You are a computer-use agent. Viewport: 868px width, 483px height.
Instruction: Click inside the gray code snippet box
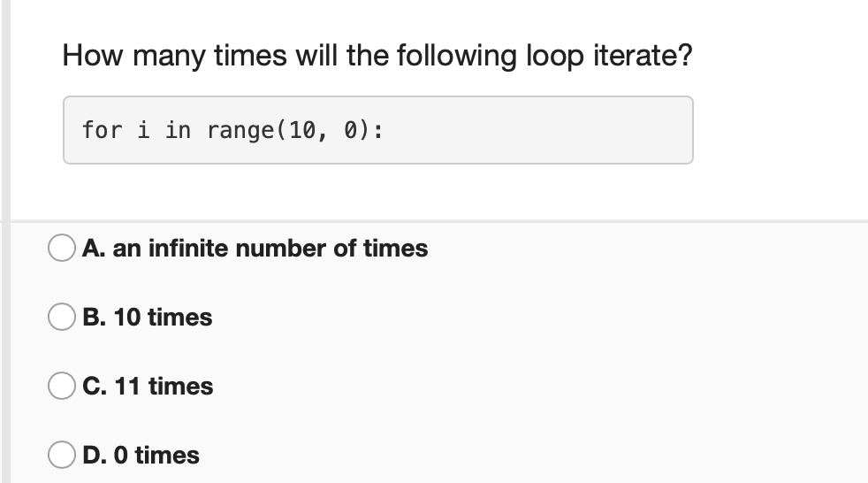click(x=378, y=130)
